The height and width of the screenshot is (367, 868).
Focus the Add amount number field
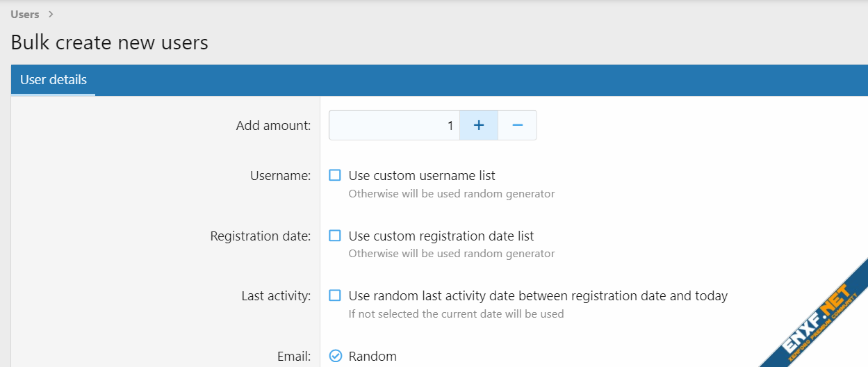[x=393, y=125]
